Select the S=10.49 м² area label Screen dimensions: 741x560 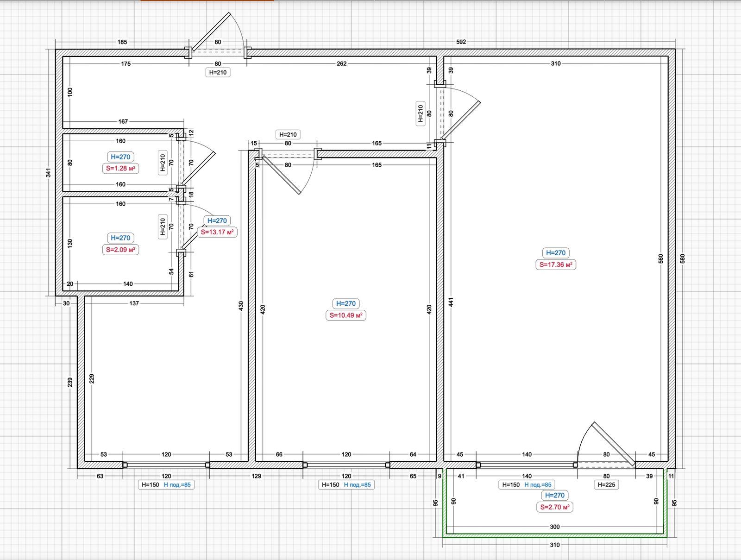346,315
